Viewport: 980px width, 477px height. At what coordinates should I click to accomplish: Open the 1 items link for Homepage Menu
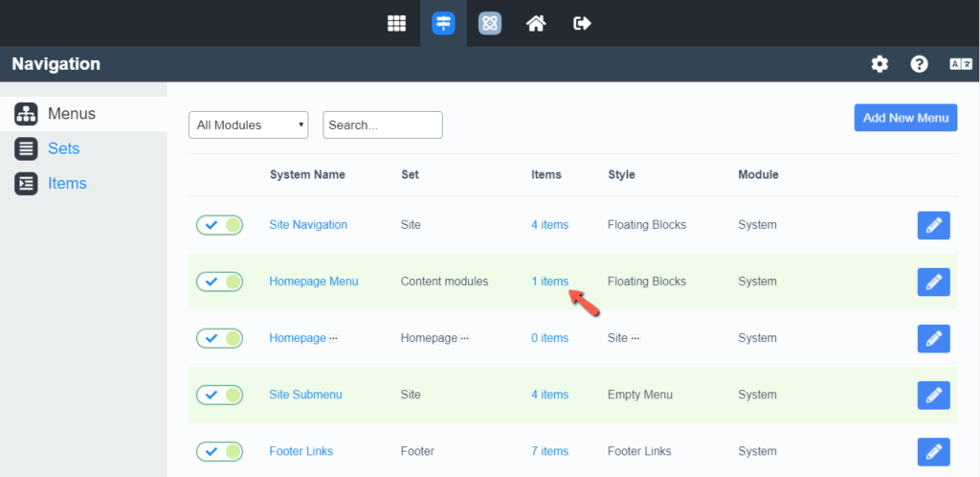549,282
